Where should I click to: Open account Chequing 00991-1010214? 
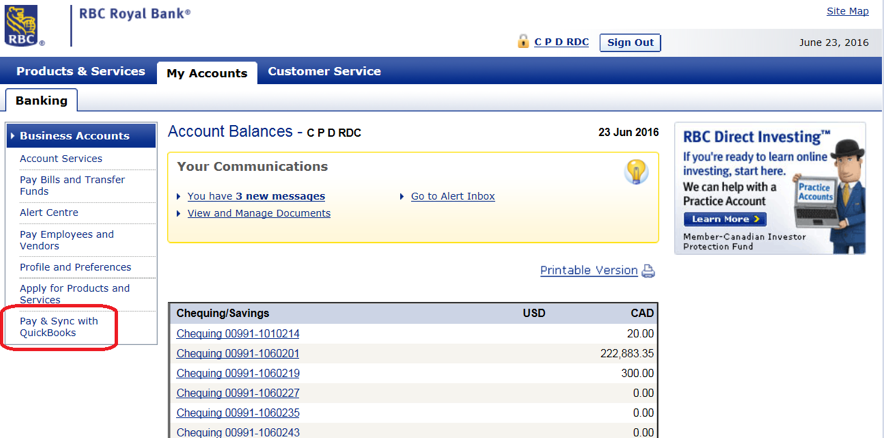click(x=238, y=334)
